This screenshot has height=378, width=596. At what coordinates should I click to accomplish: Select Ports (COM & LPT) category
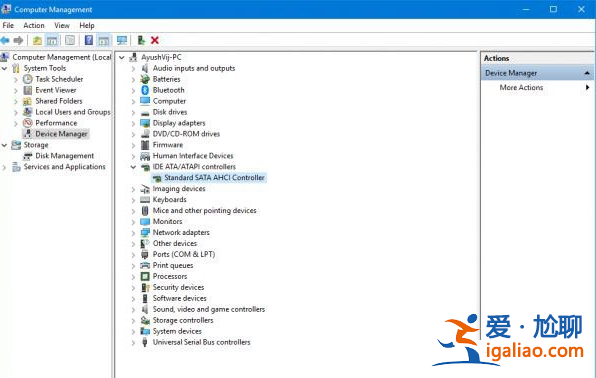point(184,254)
